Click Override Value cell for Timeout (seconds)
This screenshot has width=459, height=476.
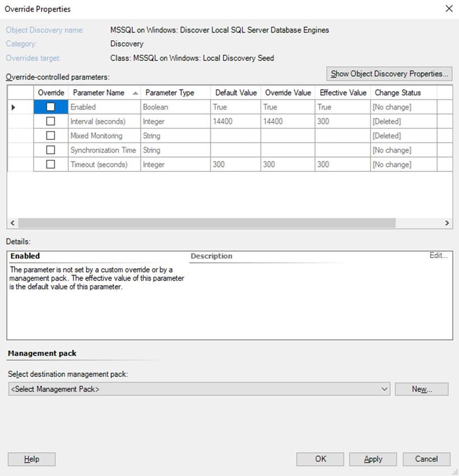(x=288, y=164)
